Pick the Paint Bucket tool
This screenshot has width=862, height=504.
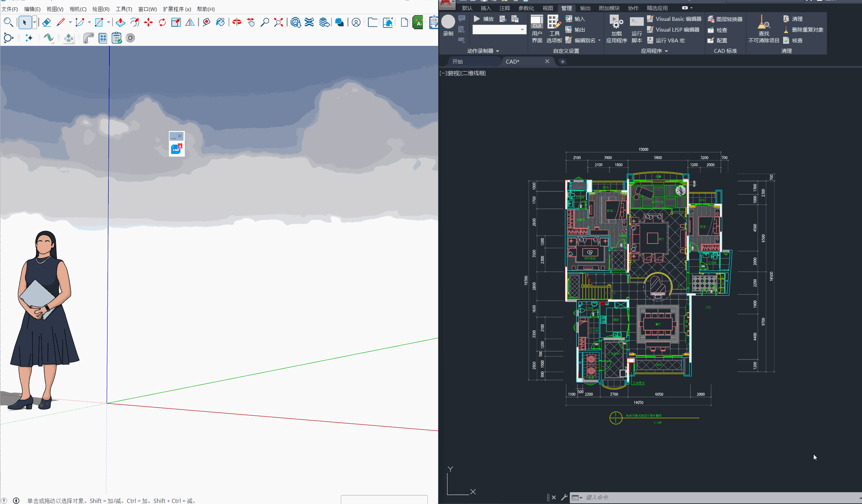click(x=220, y=23)
